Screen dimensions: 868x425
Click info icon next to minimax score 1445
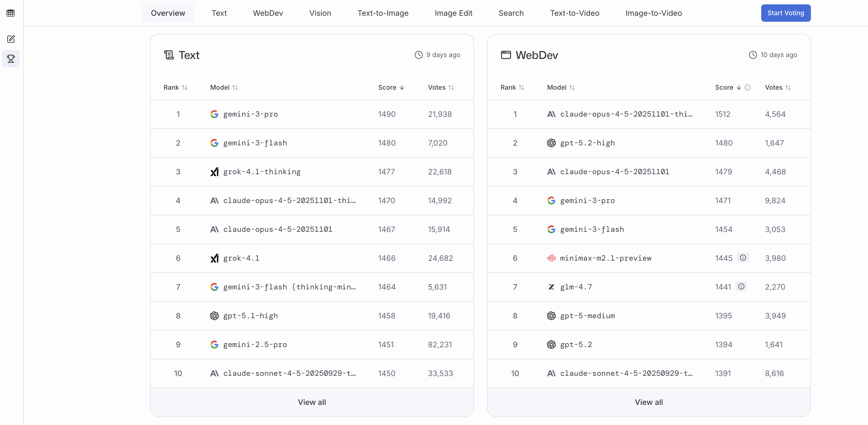[743, 258]
